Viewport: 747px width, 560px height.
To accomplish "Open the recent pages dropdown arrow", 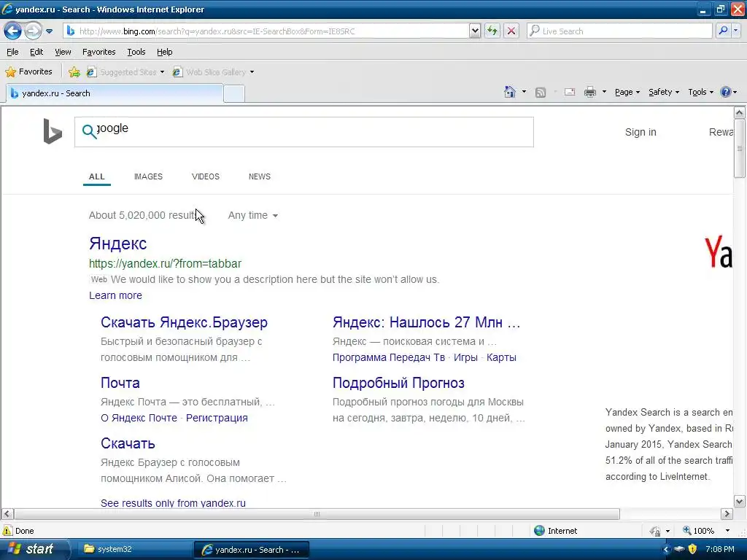I will point(49,31).
